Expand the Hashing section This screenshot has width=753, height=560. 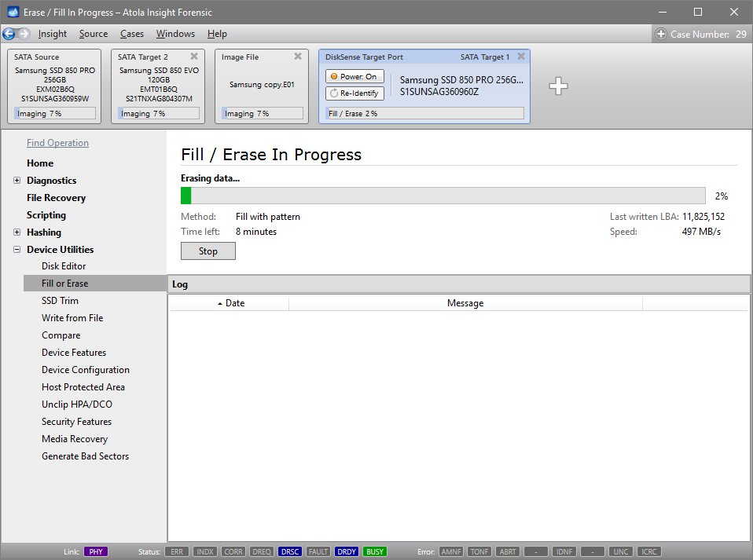(x=17, y=232)
